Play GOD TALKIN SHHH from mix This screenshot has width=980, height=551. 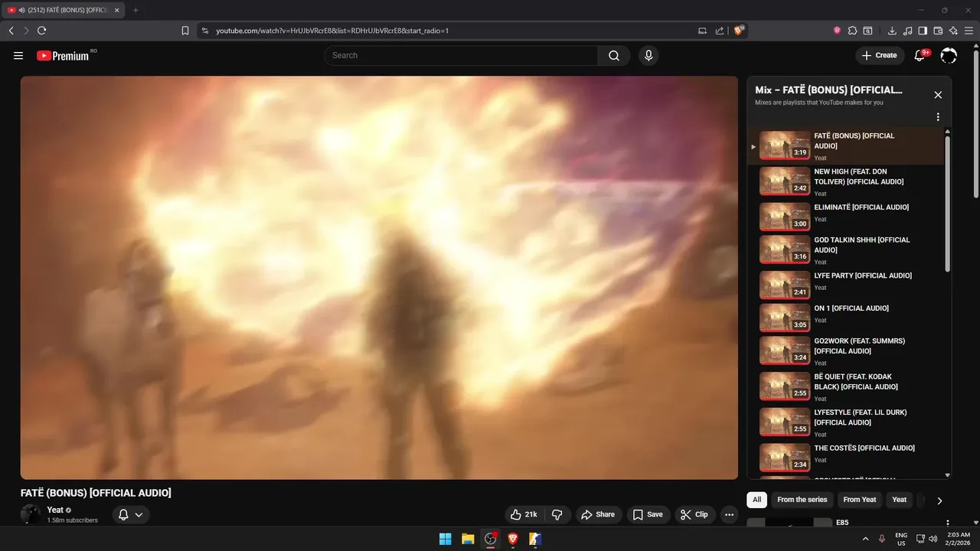[x=846, y=250]
